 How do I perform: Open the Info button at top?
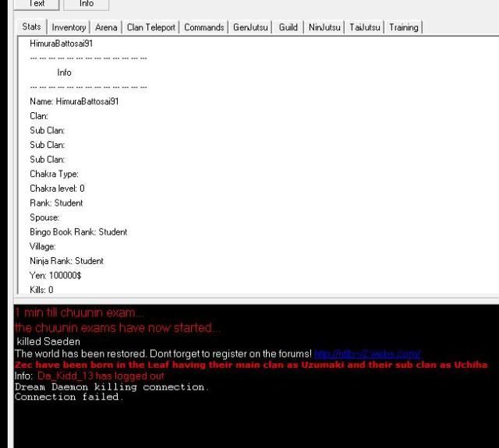point(87,5)
